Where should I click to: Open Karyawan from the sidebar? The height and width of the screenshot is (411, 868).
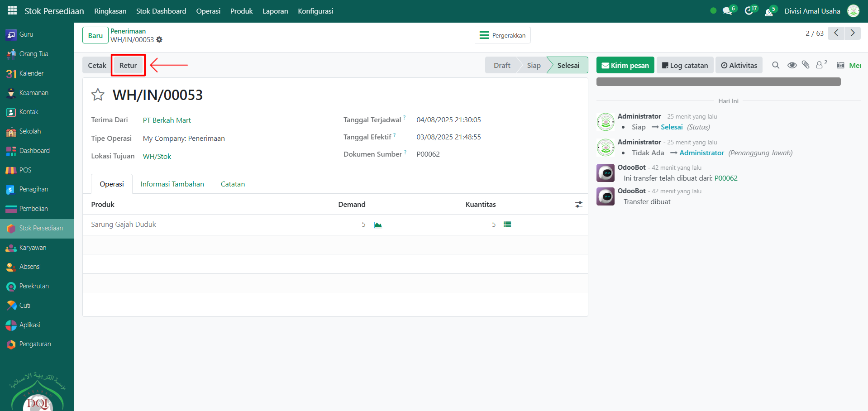point(33,248)
